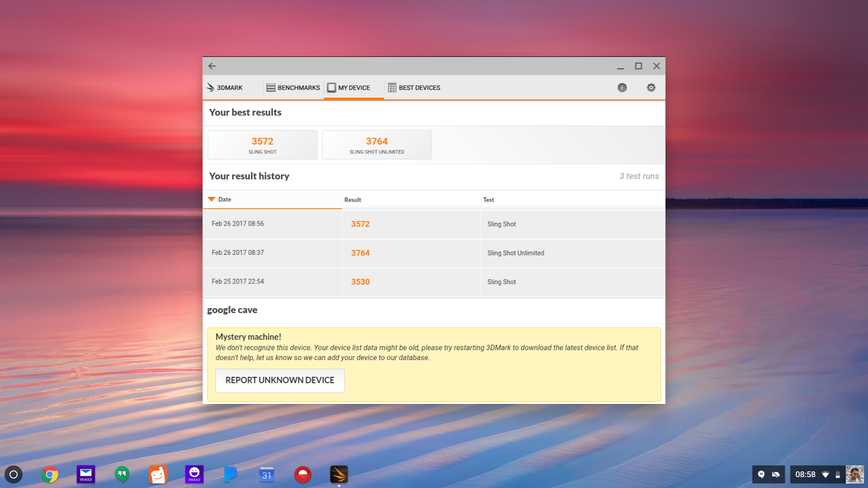This screenshot has width=868, height=488.
Task: Sort history by the Result column
Action: [x=411, y=200]
